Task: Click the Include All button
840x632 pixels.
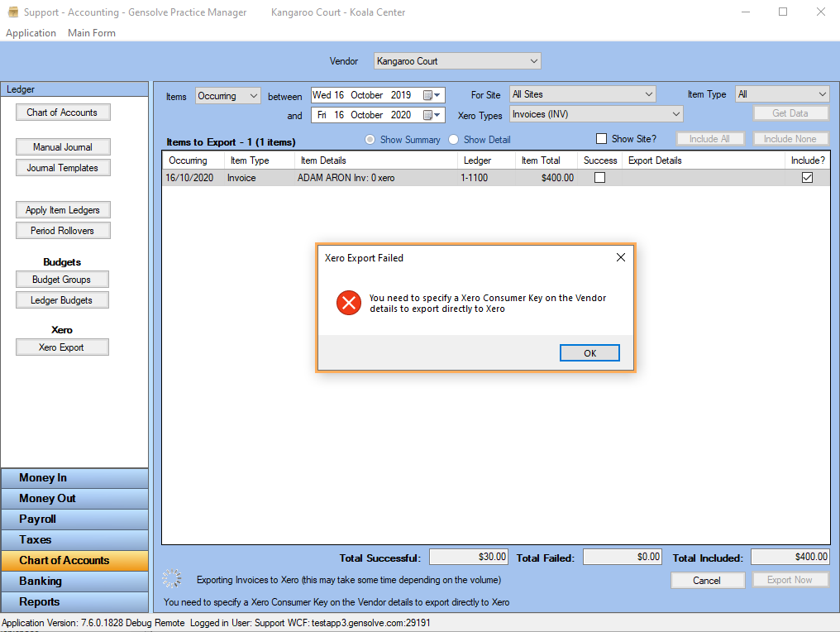Action: click(x=710, y=139)
